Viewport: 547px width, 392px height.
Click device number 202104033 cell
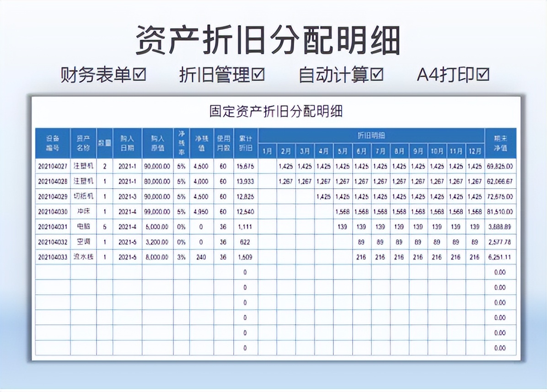click(x=53, y=257)
